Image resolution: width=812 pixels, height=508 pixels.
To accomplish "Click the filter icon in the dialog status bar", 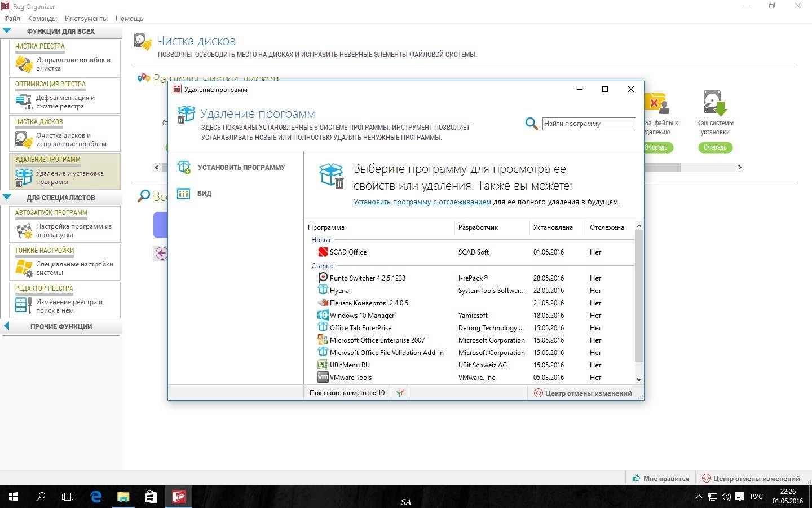I will click(400, 393).
